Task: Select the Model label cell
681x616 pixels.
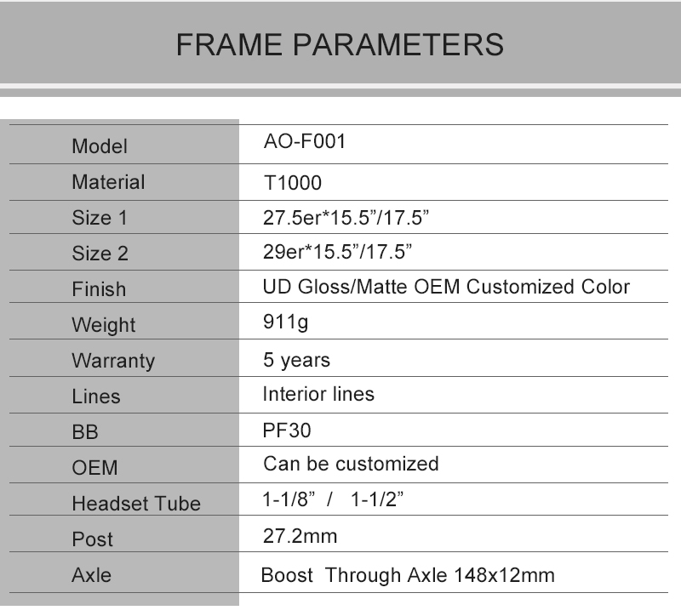Action: click(x=100, y=146)
